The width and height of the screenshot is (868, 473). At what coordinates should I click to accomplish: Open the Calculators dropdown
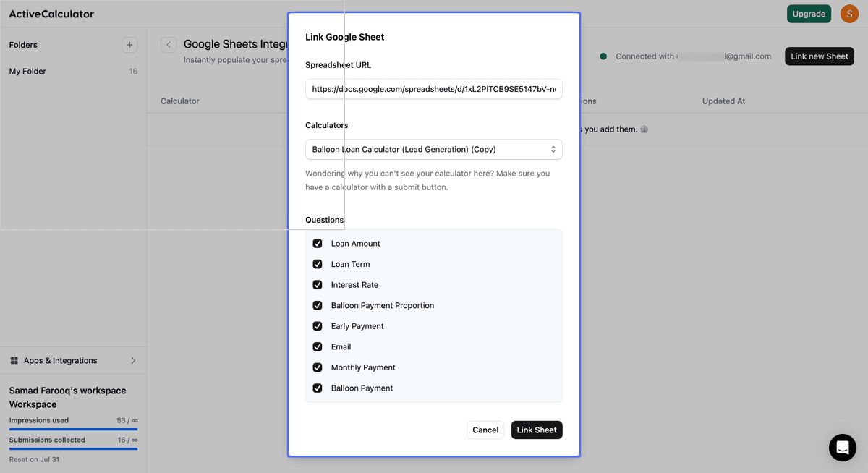(x=434, y=149)
